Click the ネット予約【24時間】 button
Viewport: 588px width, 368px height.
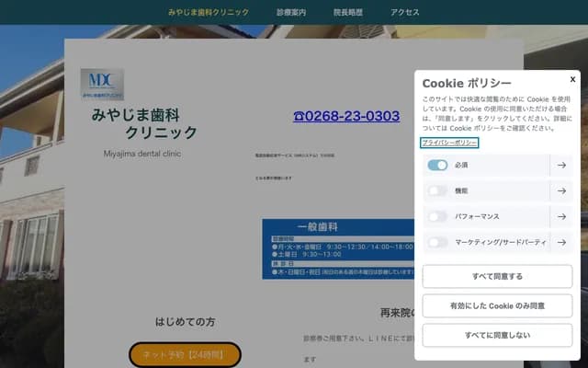tap(185, 355)
